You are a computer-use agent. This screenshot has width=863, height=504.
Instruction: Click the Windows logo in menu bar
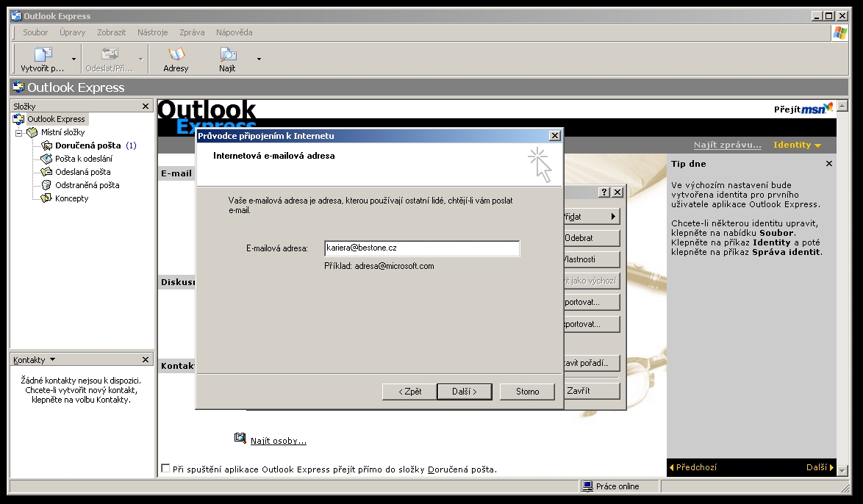pos(840,33)
